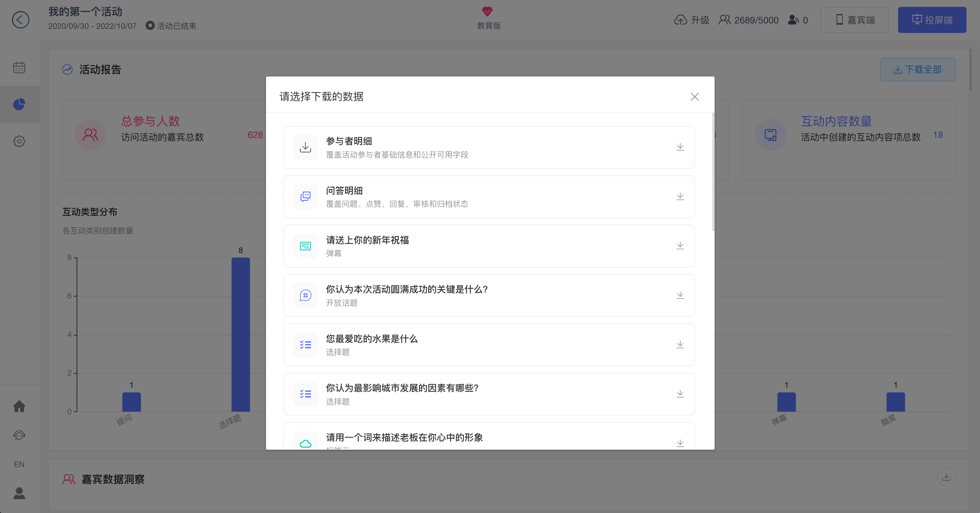980x513 pixels.
Task: Download 请用一个词来描述老板 data via its arrow icon
Action: pos(680,443)
